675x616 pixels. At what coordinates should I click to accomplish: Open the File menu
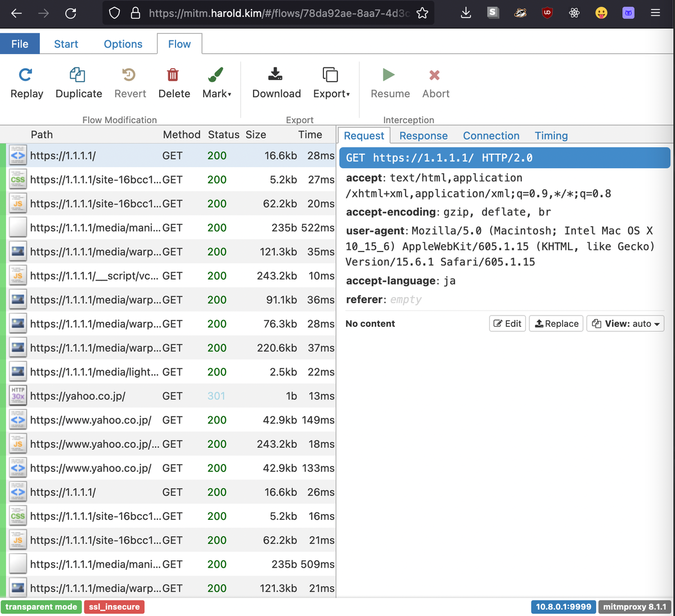coord(20,44)
